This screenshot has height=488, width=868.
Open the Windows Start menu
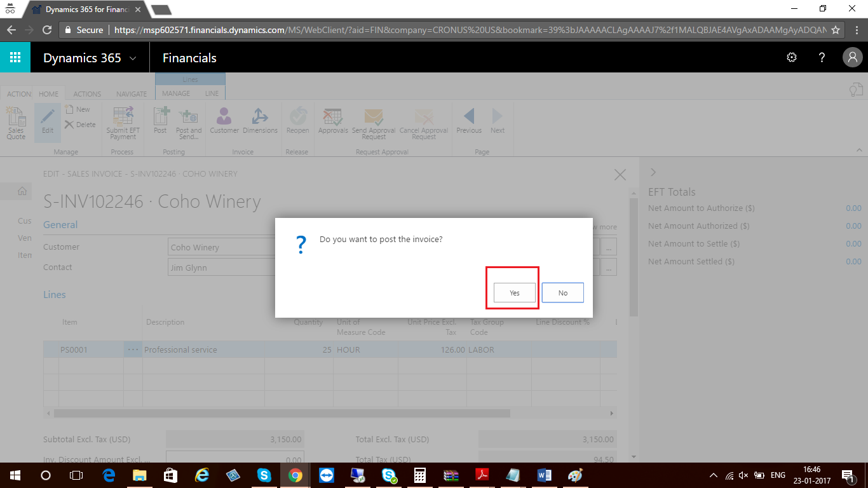[x=15, y=475]
